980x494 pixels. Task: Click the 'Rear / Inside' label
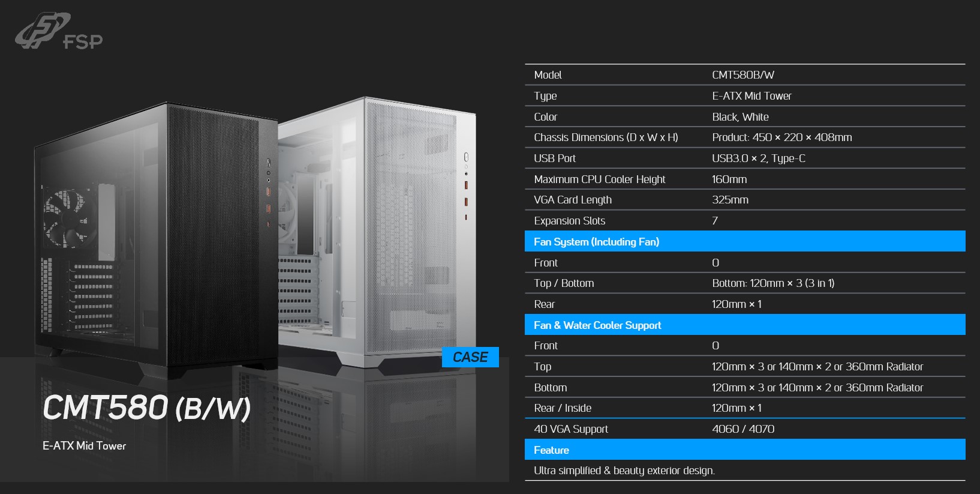563,408
